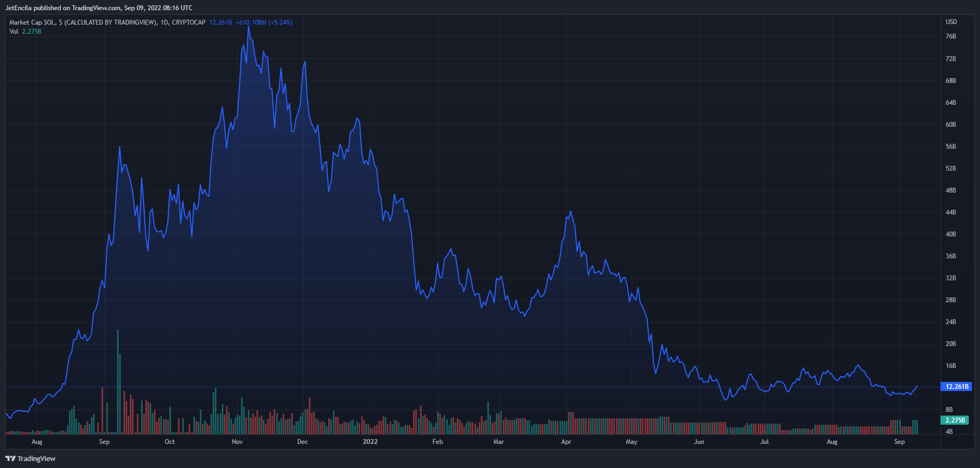Image resolution: width=980 pixels, height=468 pixels.
Task: Click the green 2.275B volume tag
Action: coord(955,420)
